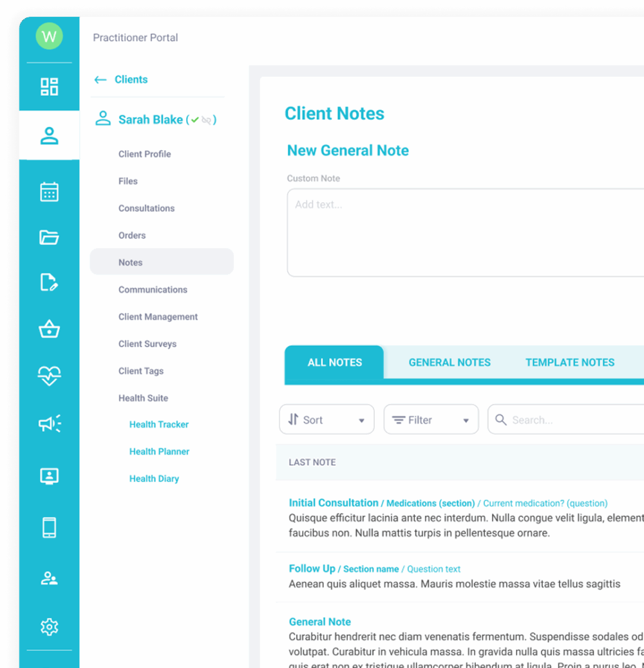Screen dimensions: 644x668
Task: Click the mobile phone icon in sidebar
Action: pos(49,528)
